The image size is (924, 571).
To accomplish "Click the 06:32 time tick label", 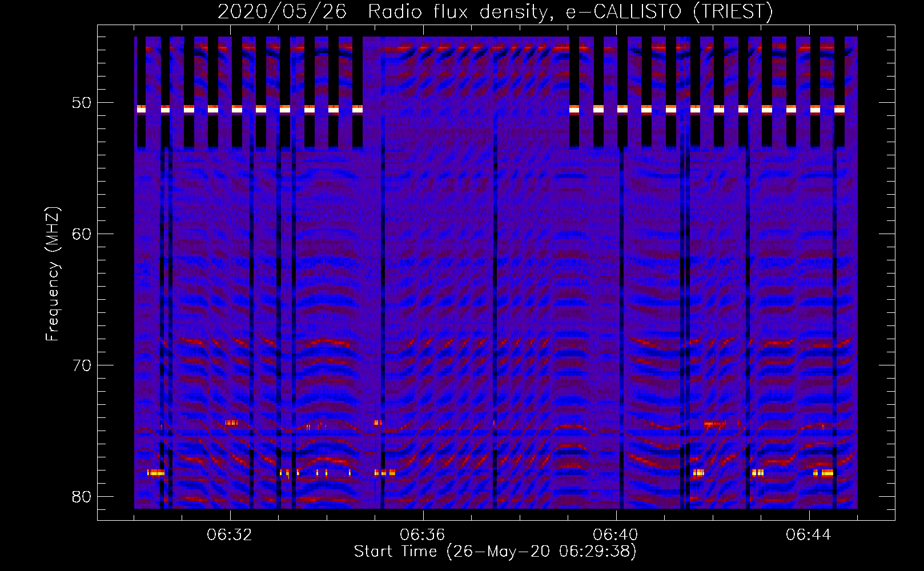I will 230,535.
